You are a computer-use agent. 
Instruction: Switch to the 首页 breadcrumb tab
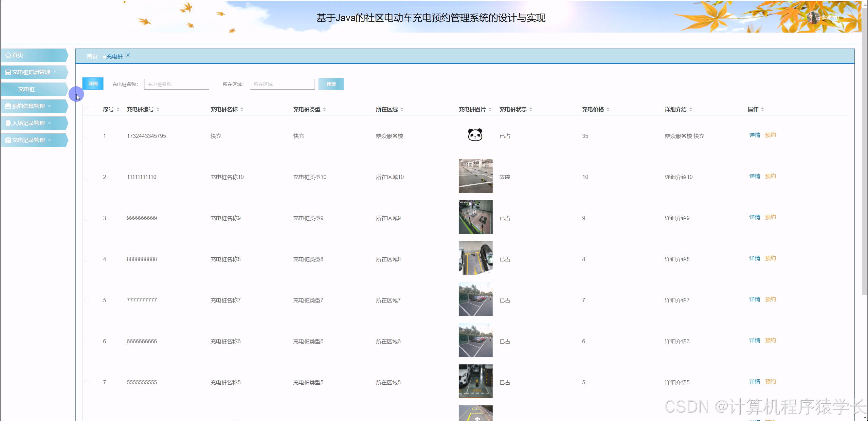(x=92, y=56)
